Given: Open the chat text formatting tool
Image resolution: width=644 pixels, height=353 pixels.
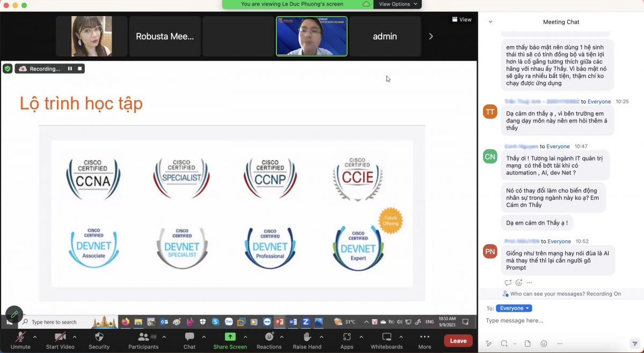Looking at the screenshot, I should [488, 344].
